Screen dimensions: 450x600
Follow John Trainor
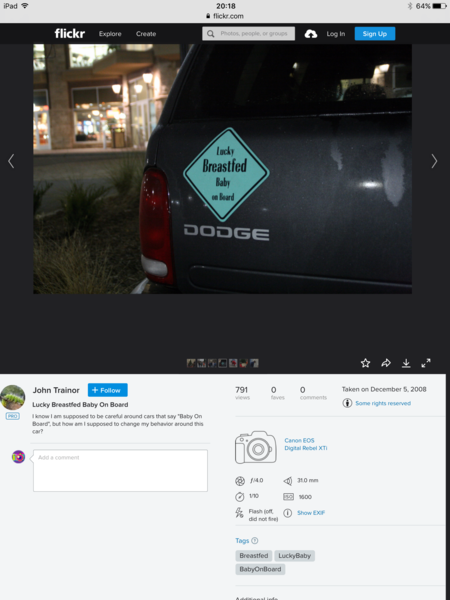pos(108,390)
